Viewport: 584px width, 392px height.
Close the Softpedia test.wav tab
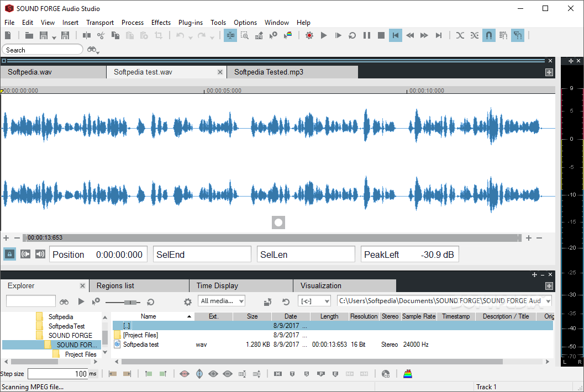[x=220, y=72]
